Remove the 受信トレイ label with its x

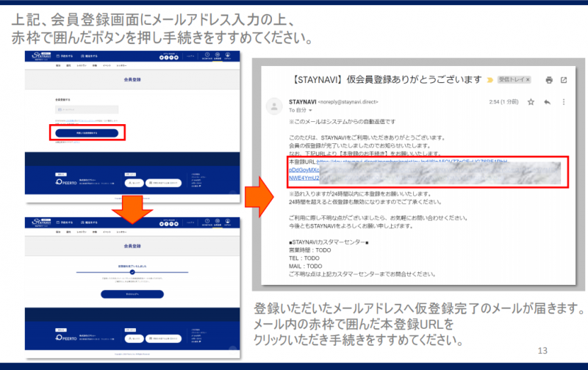point(528,79)
